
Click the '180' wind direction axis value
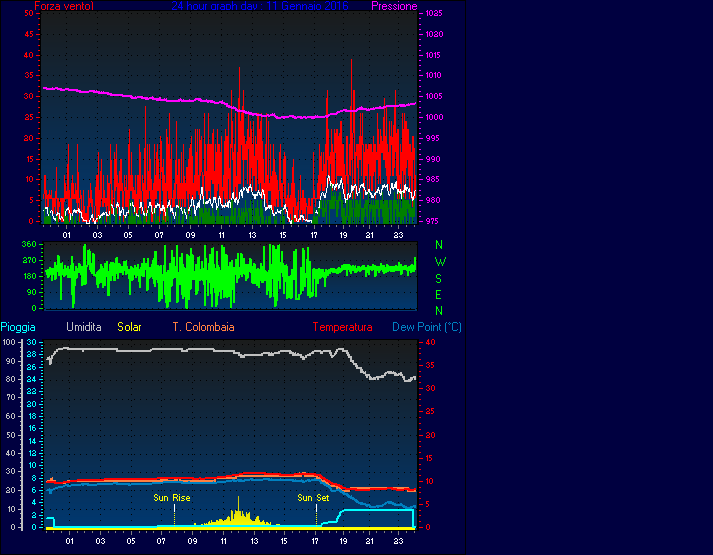click(29, 276)
